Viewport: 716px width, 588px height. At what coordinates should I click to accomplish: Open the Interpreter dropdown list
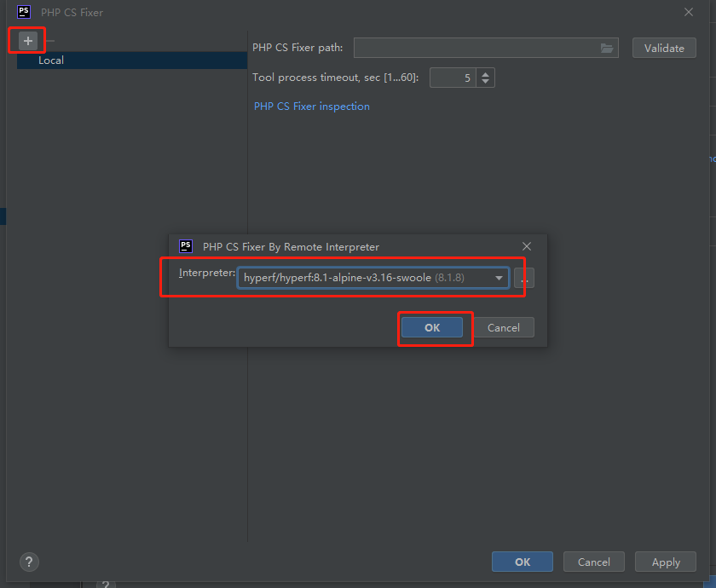pos(499,278)
